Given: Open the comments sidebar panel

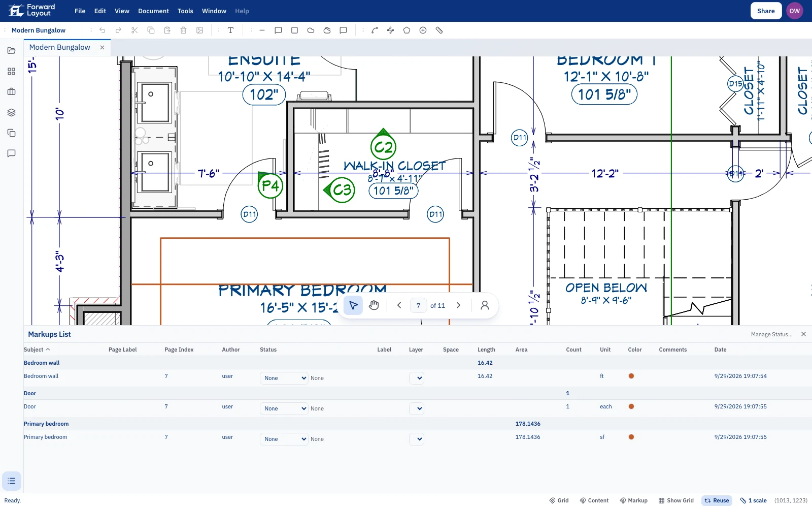Looking at the screenshot, I should pos(12,153).
